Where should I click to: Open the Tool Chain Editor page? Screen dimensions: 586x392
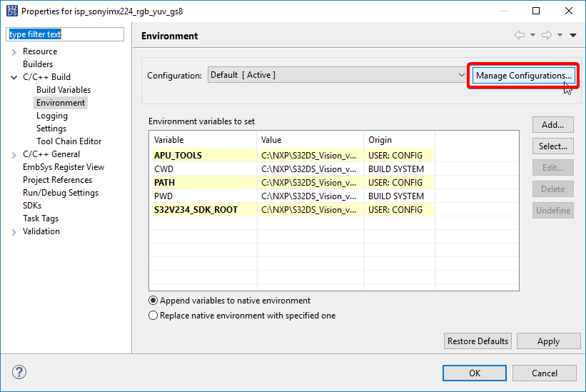coord(69,141)
